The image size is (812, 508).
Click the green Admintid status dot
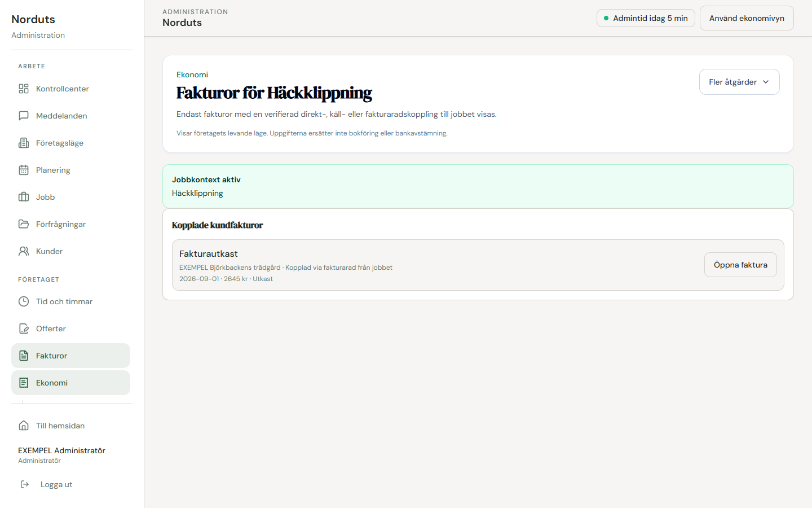click(x=606, y=18)
